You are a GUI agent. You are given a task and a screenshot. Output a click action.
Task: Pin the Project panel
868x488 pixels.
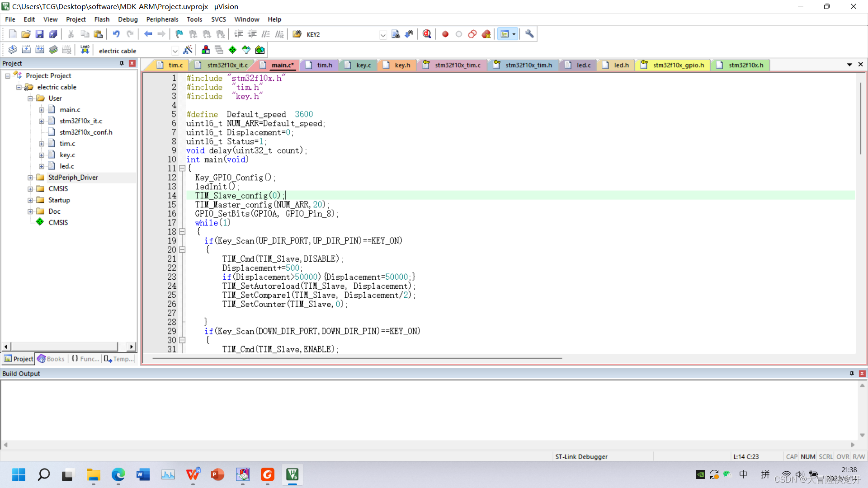coord(122,63)
